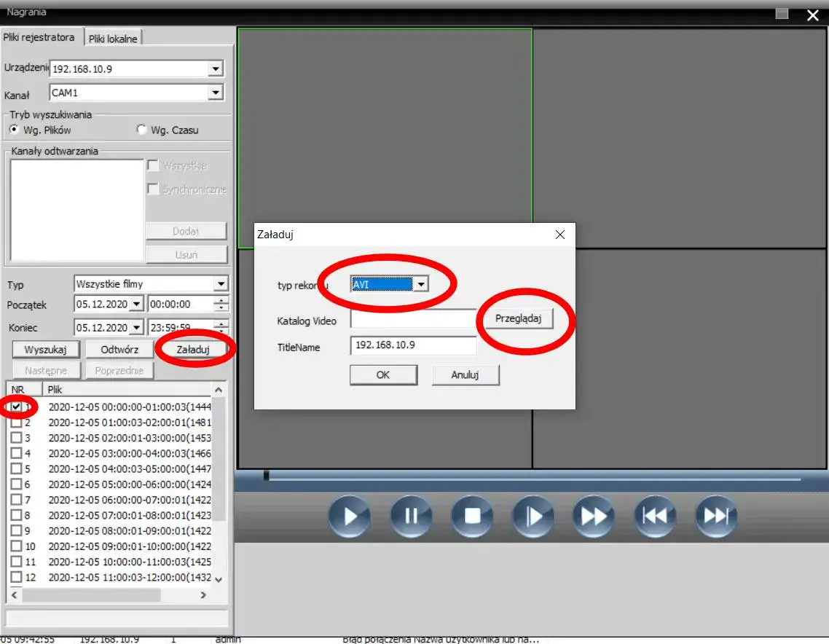Close the Nagrania window
829x644 pixels.
(x=813, y=15)
